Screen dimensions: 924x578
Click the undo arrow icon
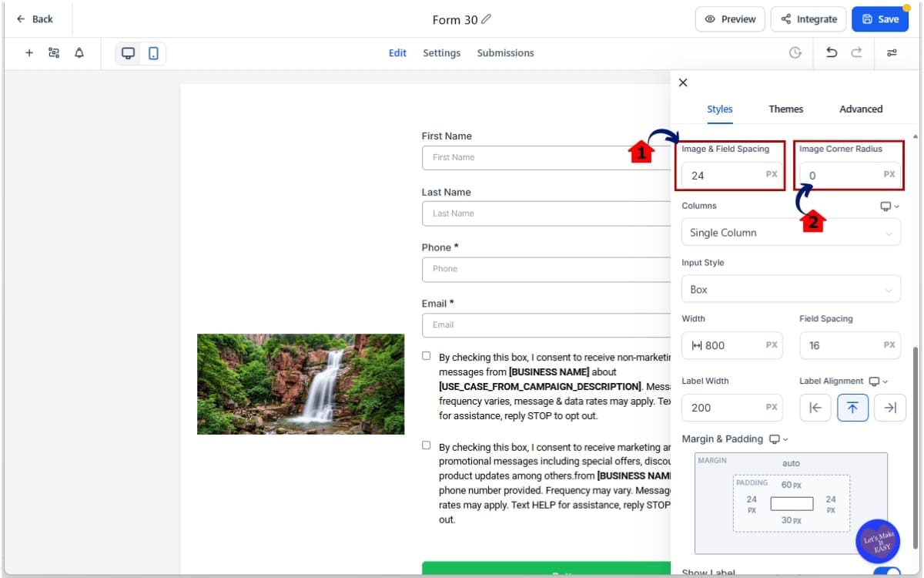(x=832, y=52)
